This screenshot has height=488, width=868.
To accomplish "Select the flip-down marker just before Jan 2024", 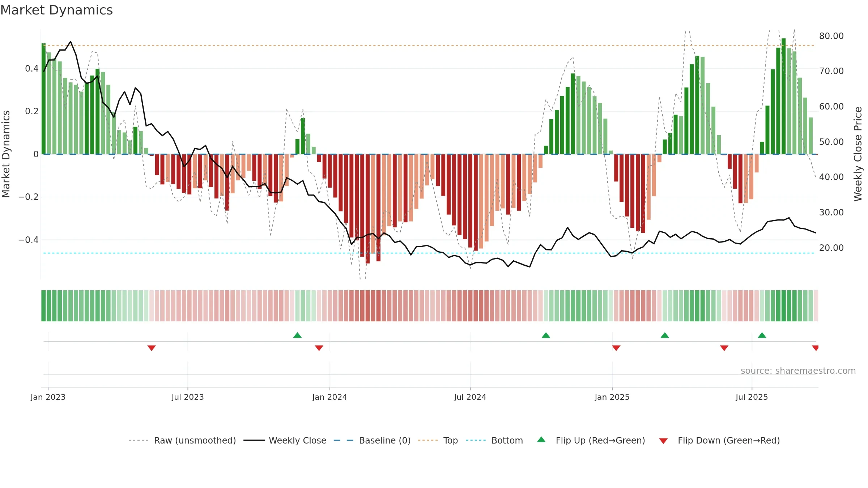I will tap(319, 348).
